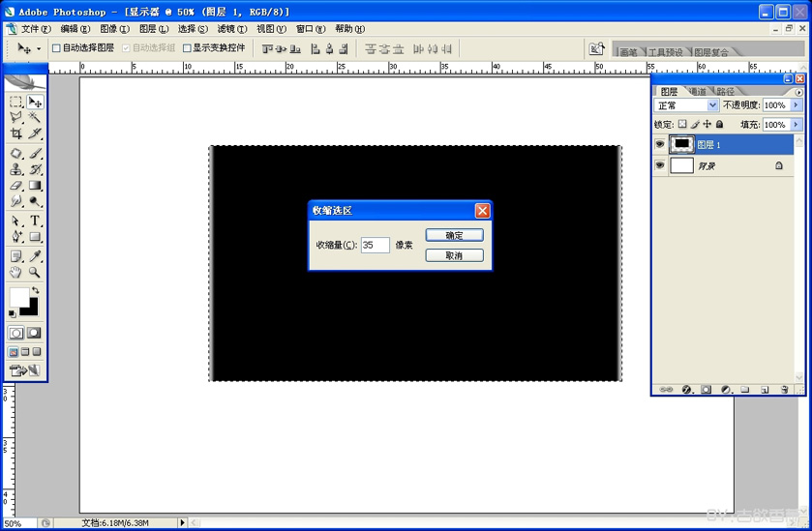Open 图像 menu

pyautogui.click(x=114, y=29)
